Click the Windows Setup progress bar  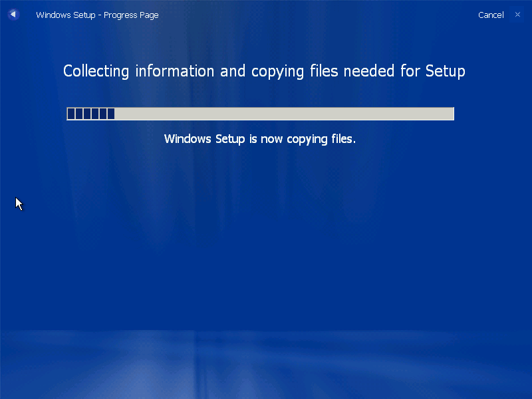tap(260, 114)
